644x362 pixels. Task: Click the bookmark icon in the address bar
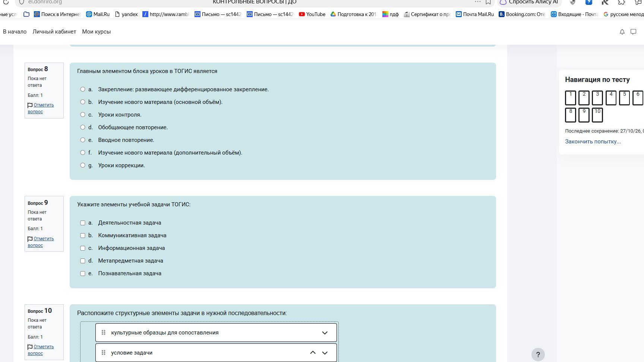click(488, 2)
